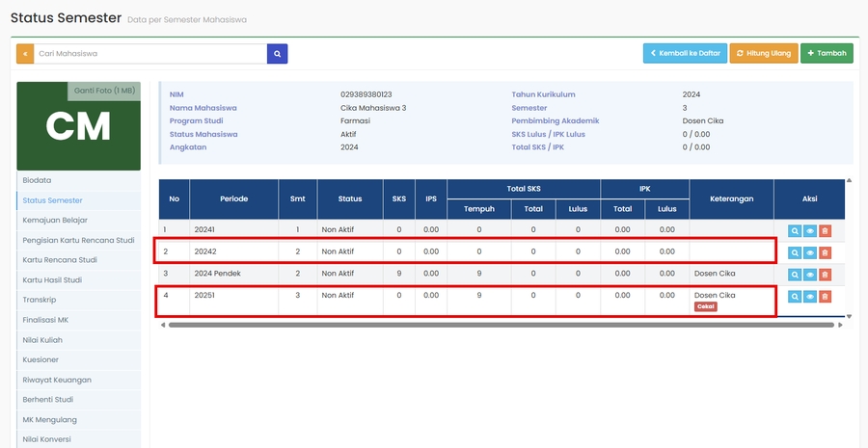Click the orange double-arrow button left of search

pyautogui.click(x=25, y=54)
